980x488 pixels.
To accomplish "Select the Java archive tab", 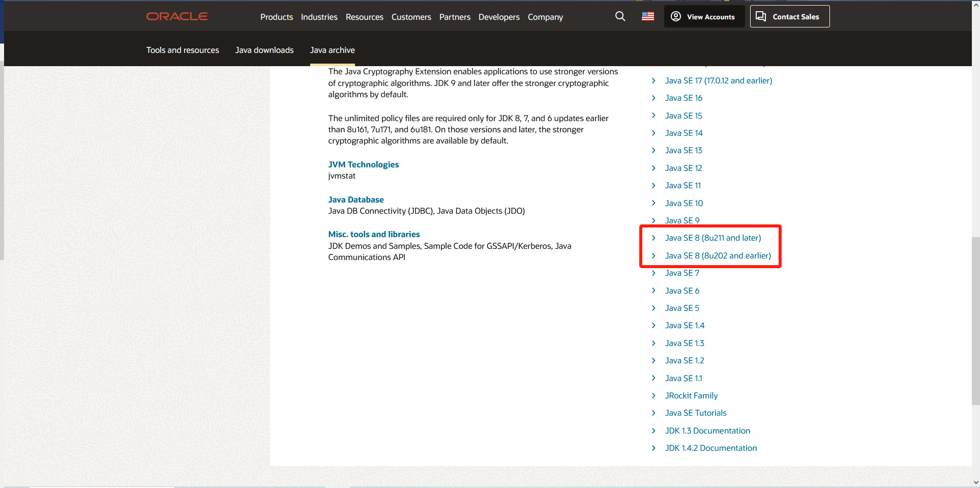I will [x=333, y=50].
